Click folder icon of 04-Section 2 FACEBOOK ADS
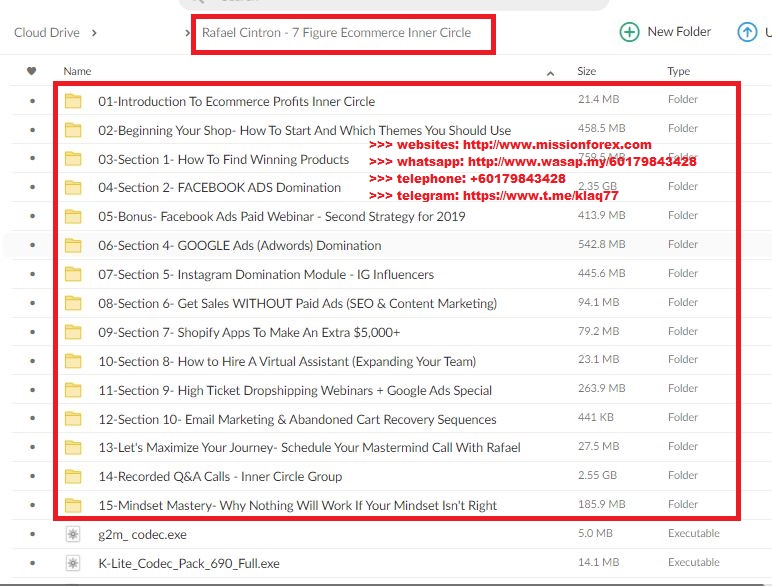Viewport: 772px width, 586px height. [73, 188]
